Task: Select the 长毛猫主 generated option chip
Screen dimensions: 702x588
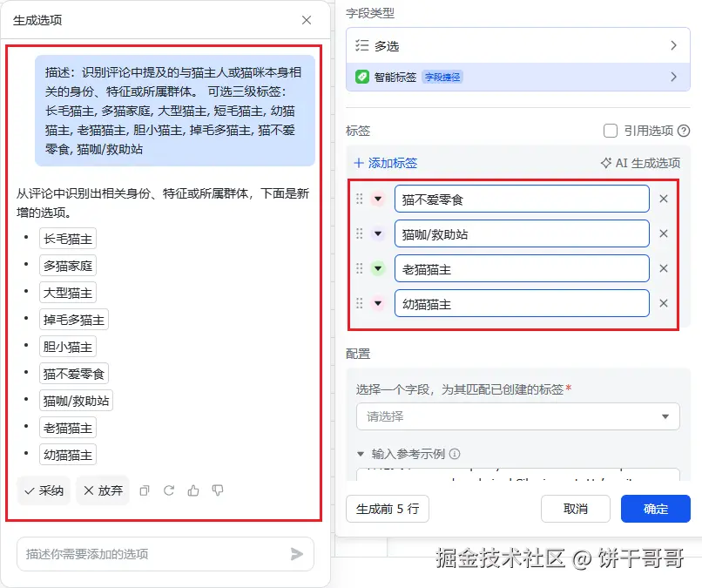Action: [68, 239]
